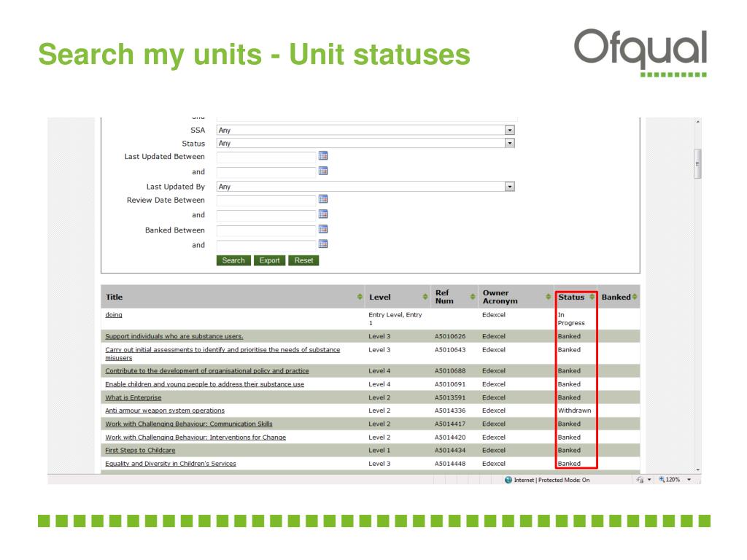Open 'Enable children and young people' unit link
Image resolution: width=747 pixels, height=560 pixels.
tap(204, 384)
